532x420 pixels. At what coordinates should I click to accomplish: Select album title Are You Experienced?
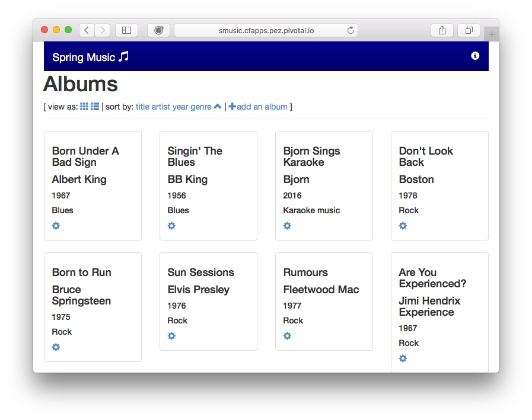432,278
